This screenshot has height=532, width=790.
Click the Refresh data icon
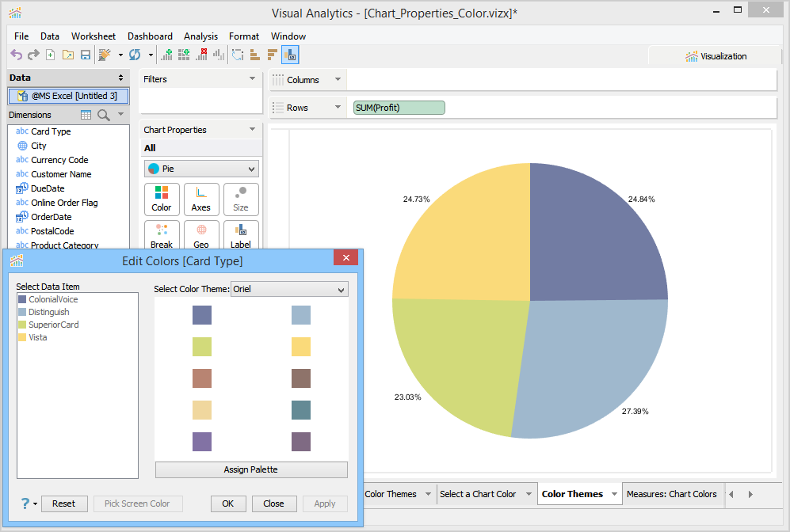point(135,55)
